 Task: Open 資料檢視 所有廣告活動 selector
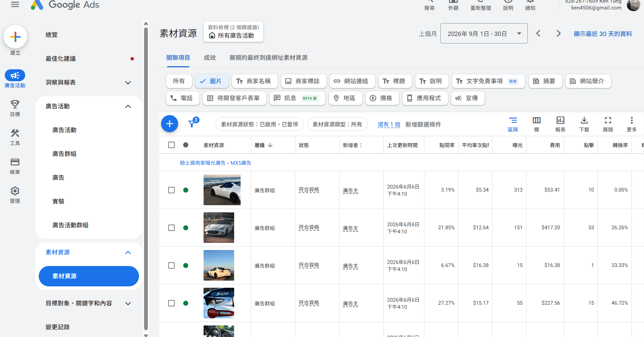click(x=233, y=32)
